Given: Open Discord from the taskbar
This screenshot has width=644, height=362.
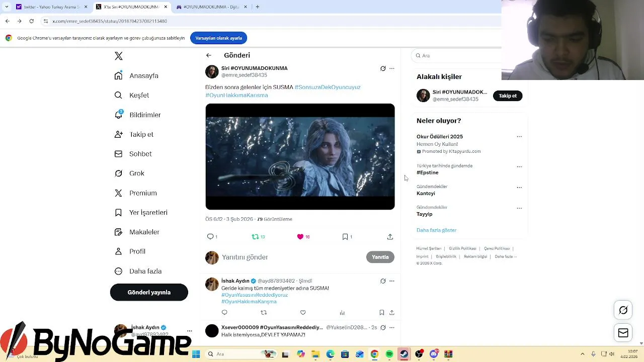Looking at the screenshot, I should click(x=434, y=354).
